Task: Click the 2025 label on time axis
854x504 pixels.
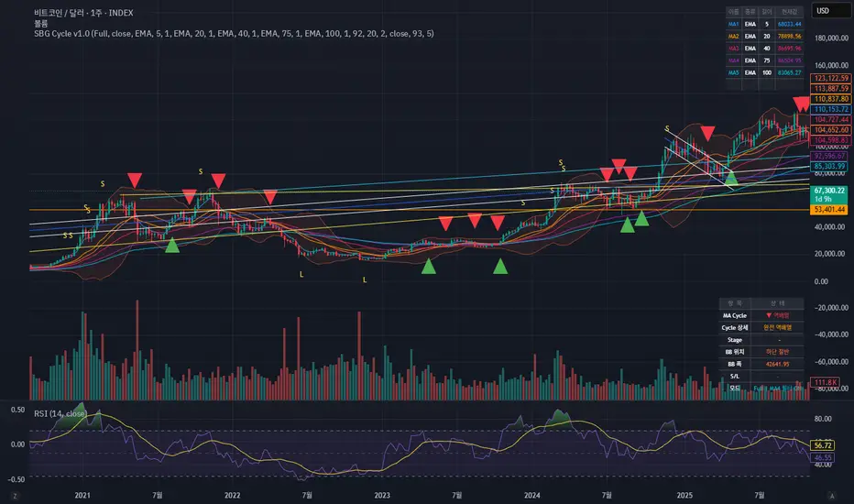Action: (684, 495)
